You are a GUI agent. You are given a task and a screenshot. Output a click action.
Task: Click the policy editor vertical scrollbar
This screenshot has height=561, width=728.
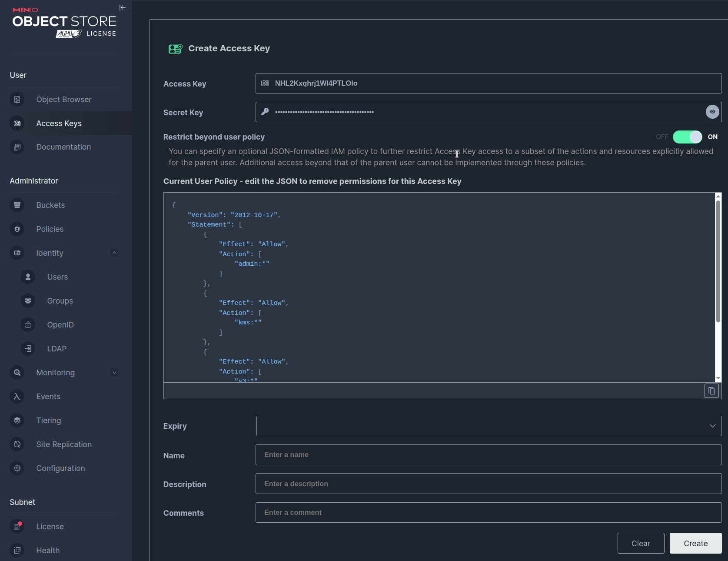718,261
